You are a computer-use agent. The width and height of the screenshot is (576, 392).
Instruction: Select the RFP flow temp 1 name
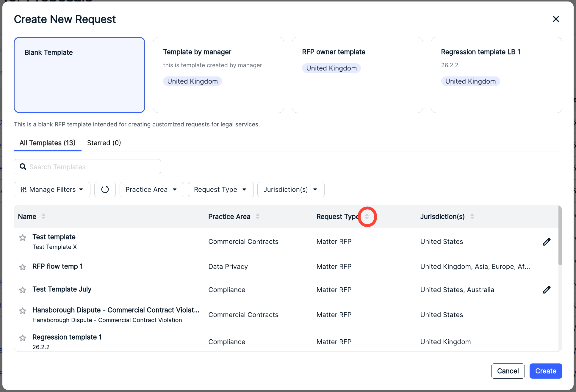point(57,266)
